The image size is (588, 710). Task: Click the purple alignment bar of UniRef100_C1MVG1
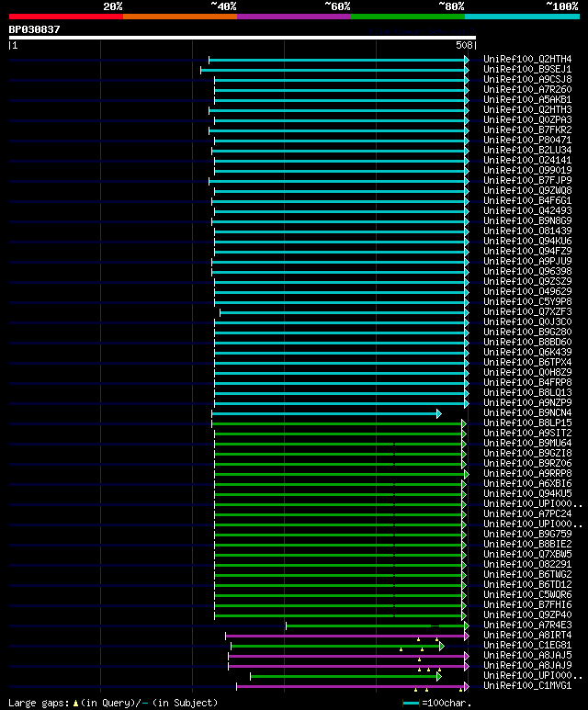click(351, 686)
